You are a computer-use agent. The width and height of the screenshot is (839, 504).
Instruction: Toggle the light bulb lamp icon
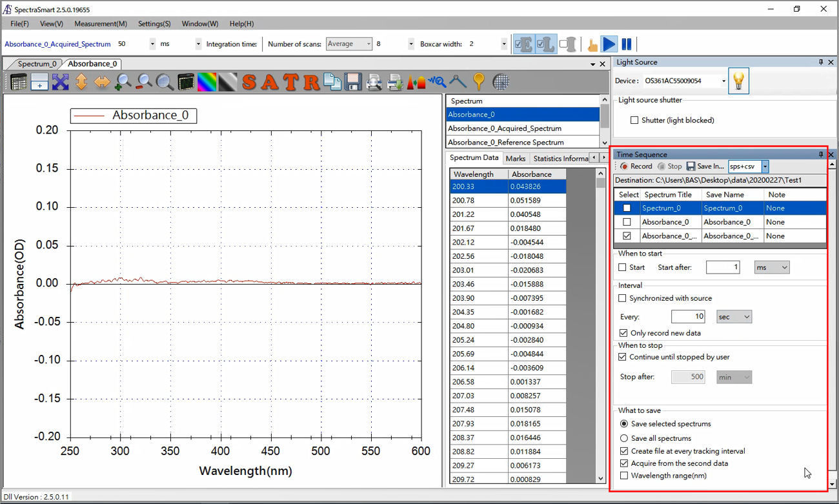pyautogui.click(x=738, y=81)
